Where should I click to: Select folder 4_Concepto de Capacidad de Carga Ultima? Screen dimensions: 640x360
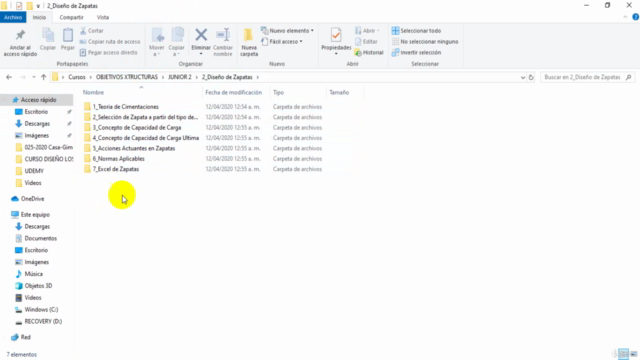pyautogui.click(x=142, y=138)
